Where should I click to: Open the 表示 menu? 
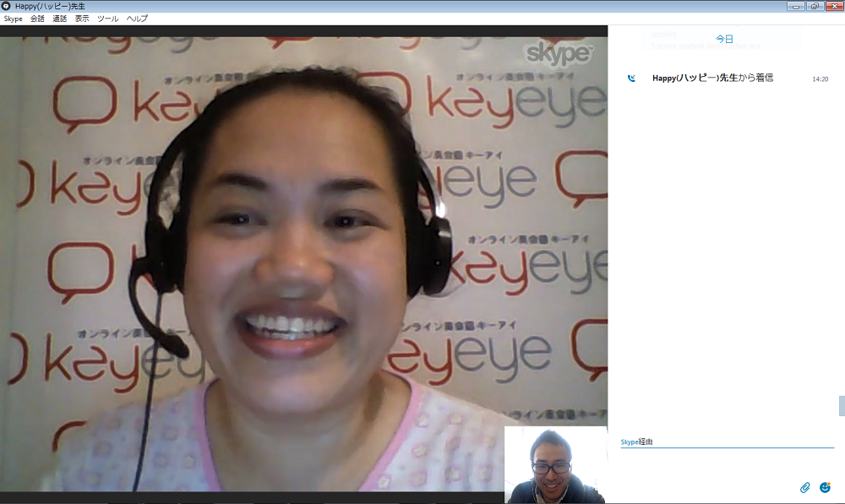click(82, 19)
